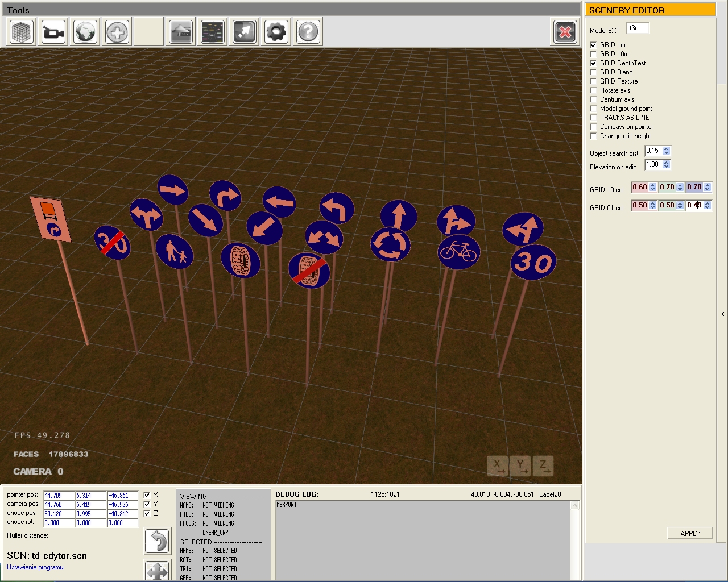Disable the GRID 1m checkbox
This screenshot has width=728, height=582.
[x=594, y=45]
